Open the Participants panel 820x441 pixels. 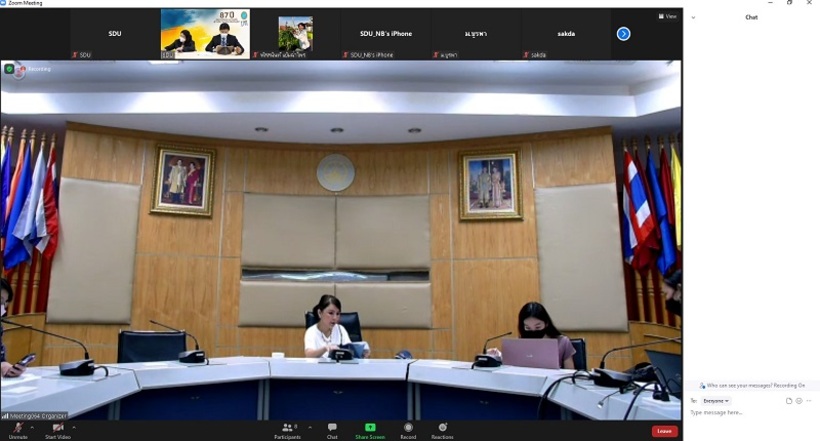click(x=287, y=428)
